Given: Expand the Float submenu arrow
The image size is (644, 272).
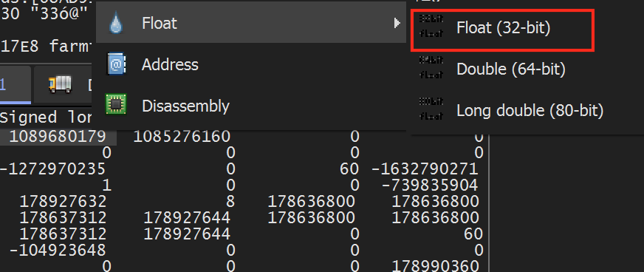Looking at the screenshot, I should pyautogui.click(x=397, y=23).
